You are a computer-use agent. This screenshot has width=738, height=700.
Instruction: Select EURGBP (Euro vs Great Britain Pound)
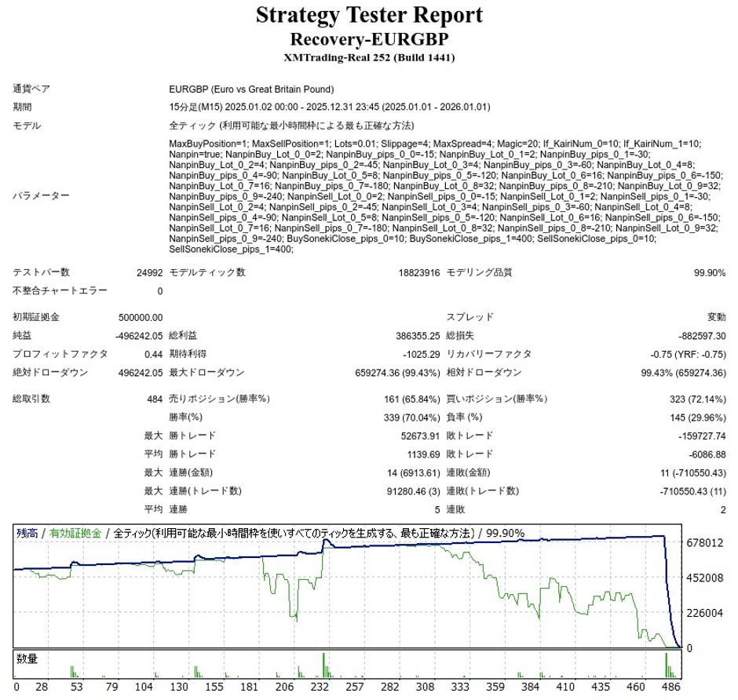coord(251,89)
